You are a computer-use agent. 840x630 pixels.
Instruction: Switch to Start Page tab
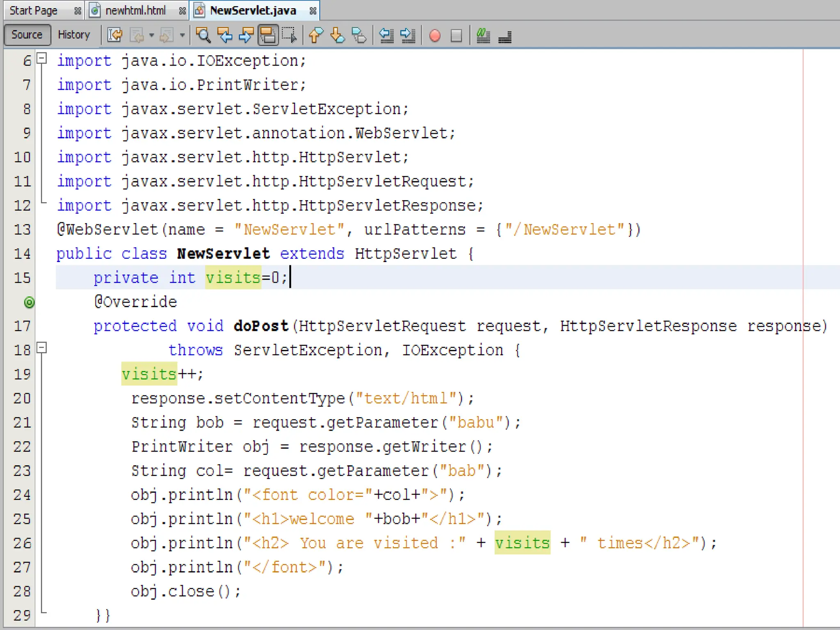[x=33, y=11]
